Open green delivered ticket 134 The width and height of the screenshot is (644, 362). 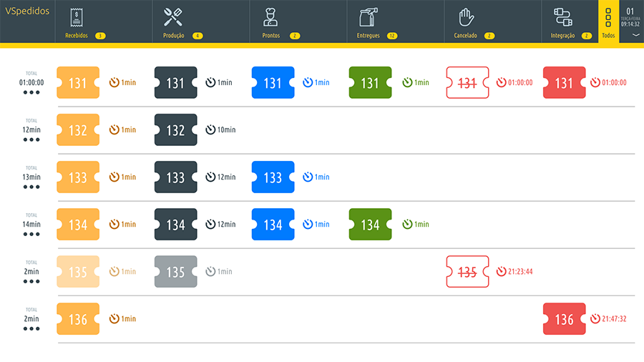click(370, 225)
